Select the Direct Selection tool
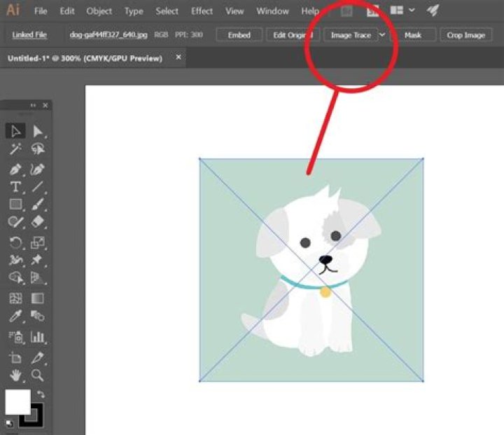Image resolution: width=504 pixels, height=435 pixels. (x=38, y=131)
